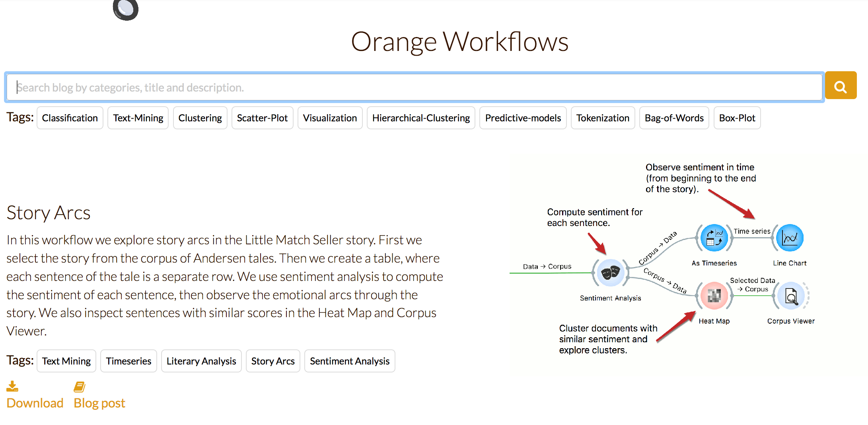Click the search input field
Image resolution: width=868 pixels, height=425 pixels.
click(414, 87)
